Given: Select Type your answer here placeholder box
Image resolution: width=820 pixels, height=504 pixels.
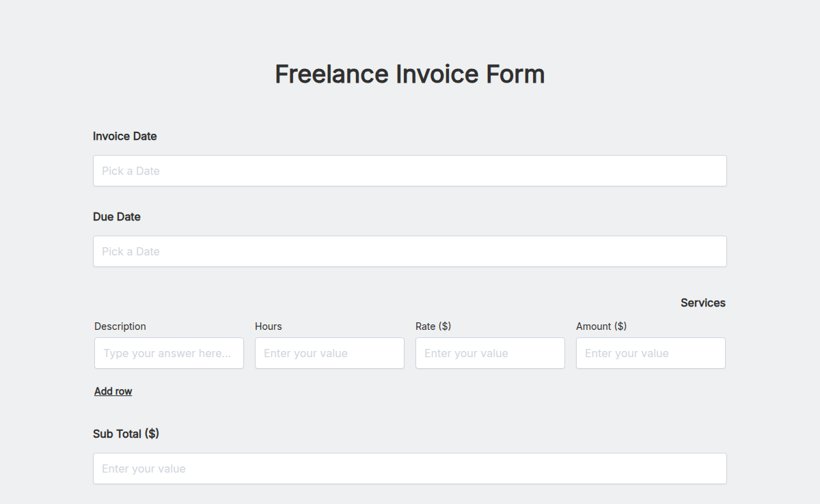Looking at the screenshot, I should pyautogui.click(x=169, y=352).
